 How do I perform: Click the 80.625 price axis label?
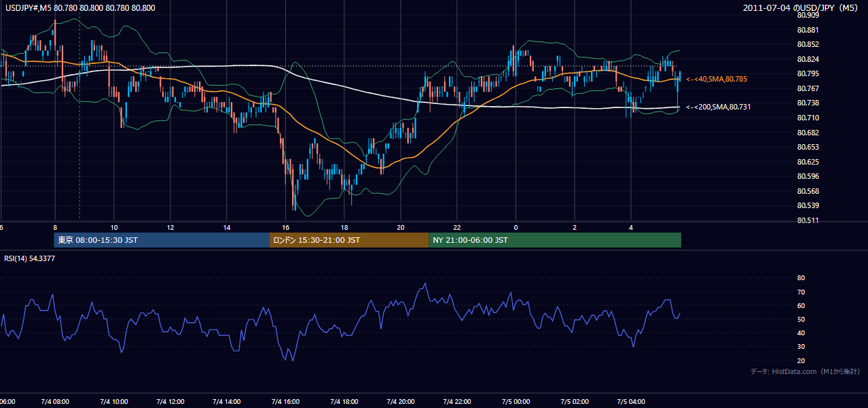[808, 162]
